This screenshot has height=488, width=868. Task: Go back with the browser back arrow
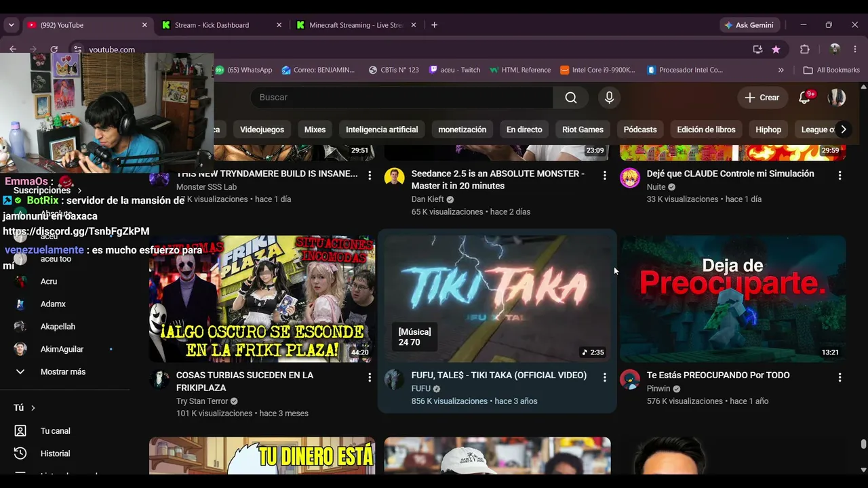(13, 49)
